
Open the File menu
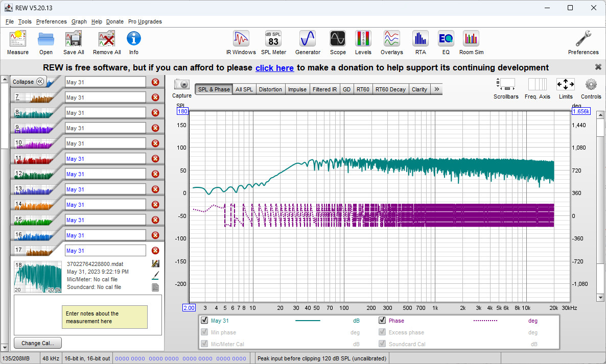[10, 21]
